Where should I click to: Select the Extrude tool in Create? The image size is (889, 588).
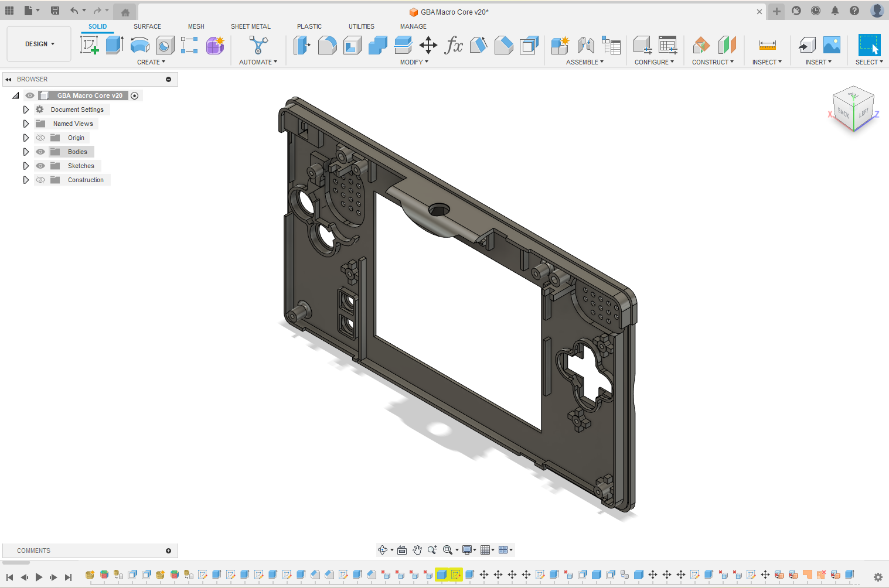[x=114, y=45]
